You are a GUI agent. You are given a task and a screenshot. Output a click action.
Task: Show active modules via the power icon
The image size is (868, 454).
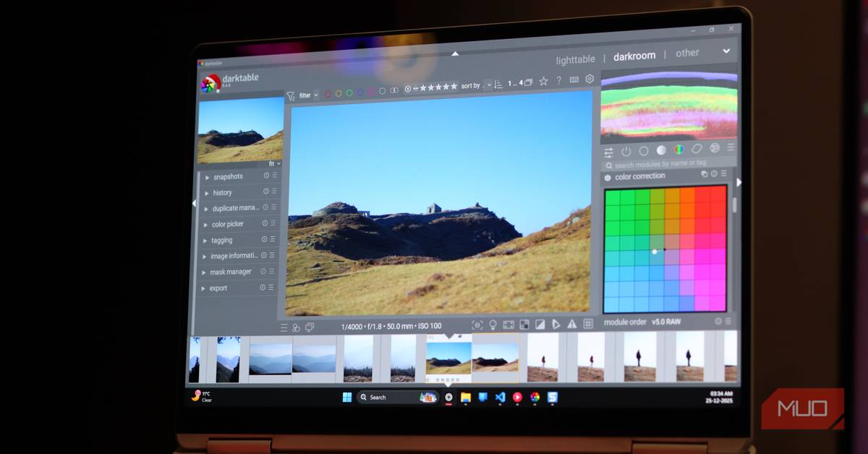click(626, 151)
